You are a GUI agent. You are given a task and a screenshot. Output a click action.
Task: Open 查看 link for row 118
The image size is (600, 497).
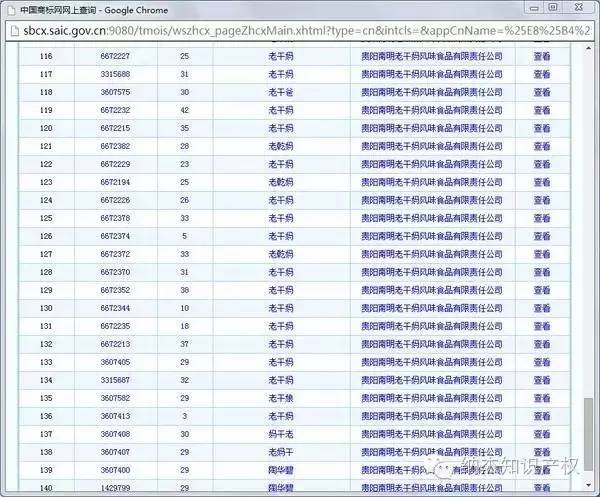(541, 92)
